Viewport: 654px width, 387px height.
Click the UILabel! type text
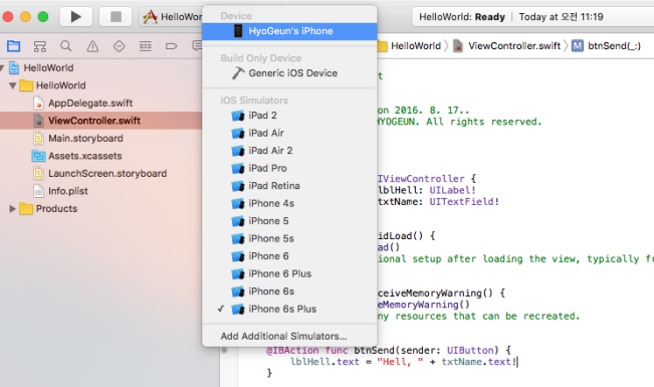tap(453, 190)
